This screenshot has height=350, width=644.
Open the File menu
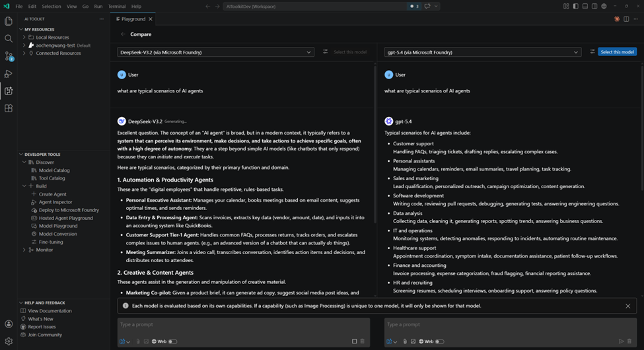click(19, 6)
